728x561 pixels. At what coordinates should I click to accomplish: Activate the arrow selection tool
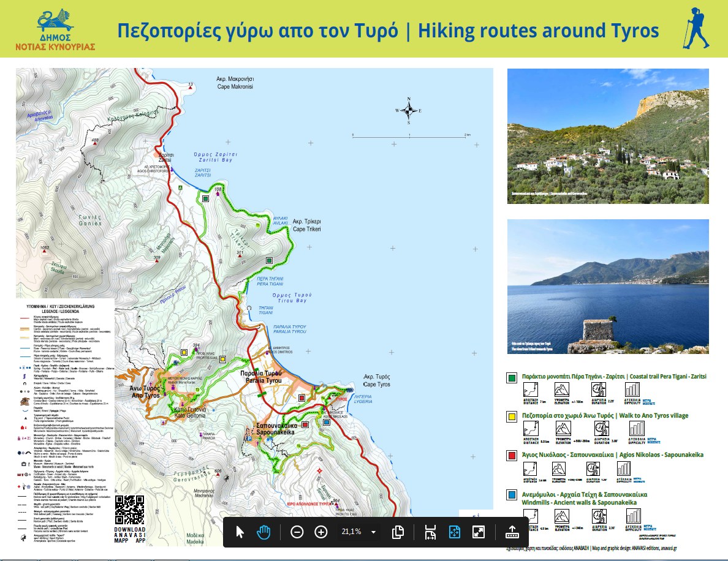click(x=240, y=532)
